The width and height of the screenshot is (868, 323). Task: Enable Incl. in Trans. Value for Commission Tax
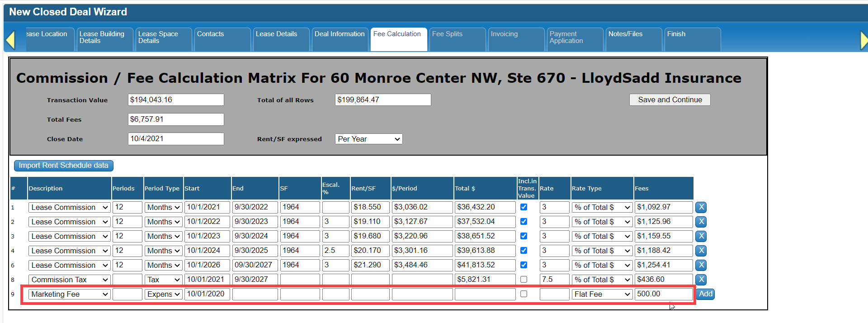point(524,280)
